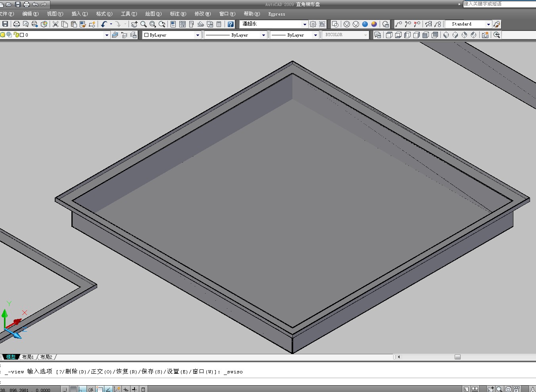
Task: Select the Zoom Realtime magnifier tool
Action: [144, 24]
